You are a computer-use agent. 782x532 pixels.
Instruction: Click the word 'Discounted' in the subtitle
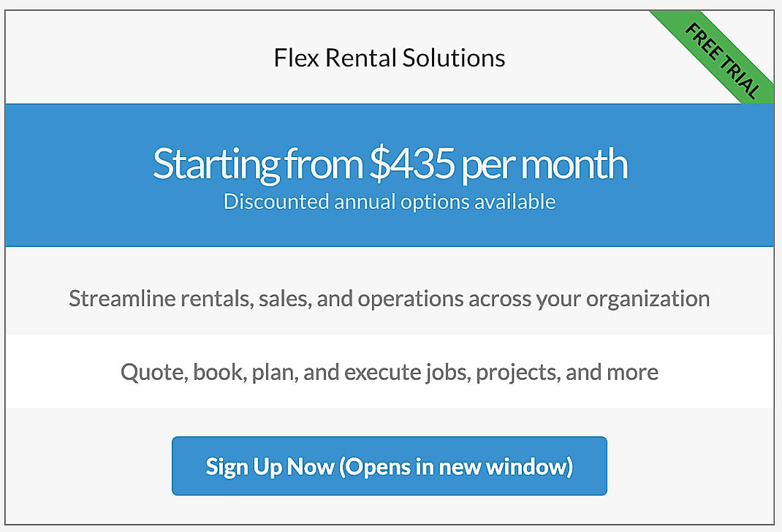276,201
